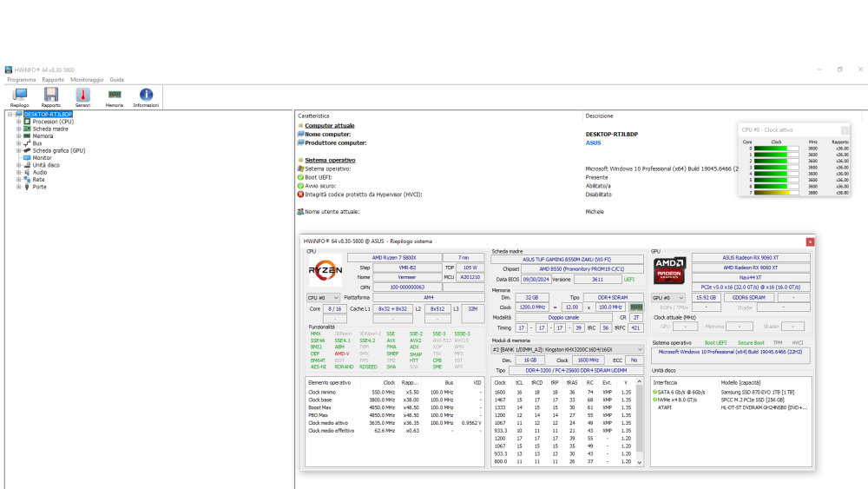Click the ASUS TUF GAMING B550M motherboard field

567,259
